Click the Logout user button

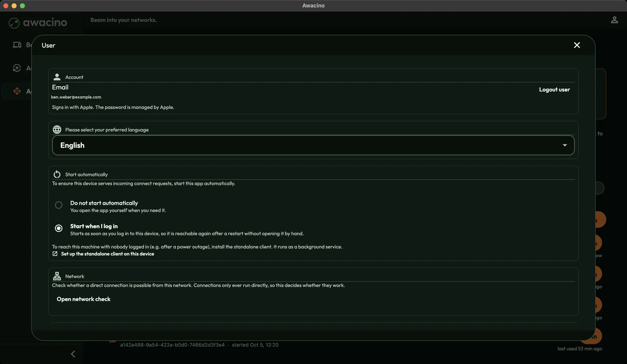pyautogui.click(x=555, y=90)
